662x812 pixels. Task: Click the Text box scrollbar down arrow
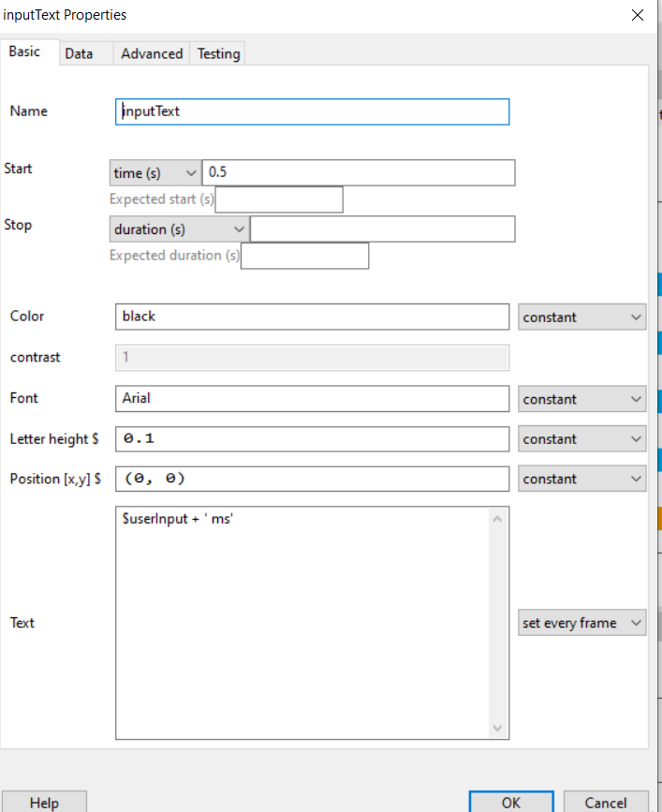pos(497,728)
